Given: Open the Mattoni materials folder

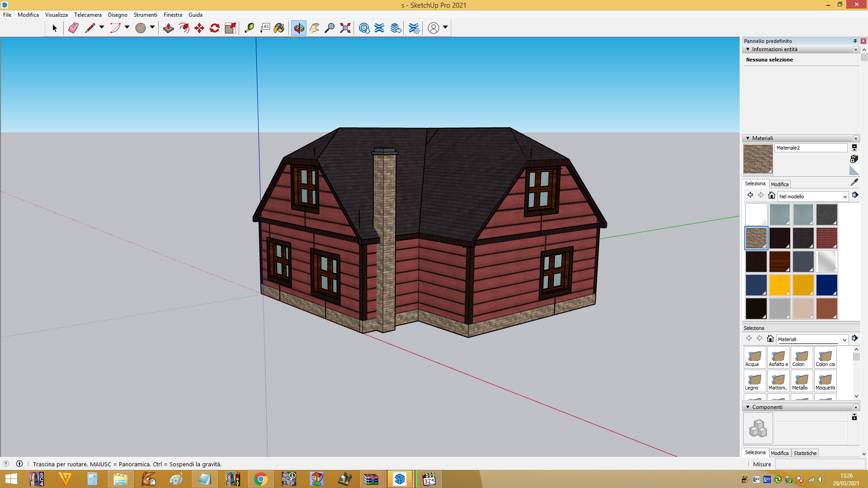Looking at the screenshot, I should 778,381.
